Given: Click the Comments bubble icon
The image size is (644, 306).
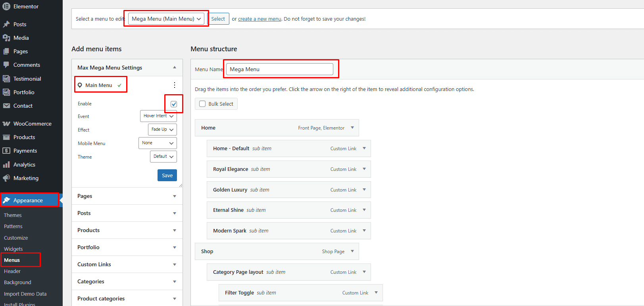Looking at the screenshot, I should click(x=6, y=65).
